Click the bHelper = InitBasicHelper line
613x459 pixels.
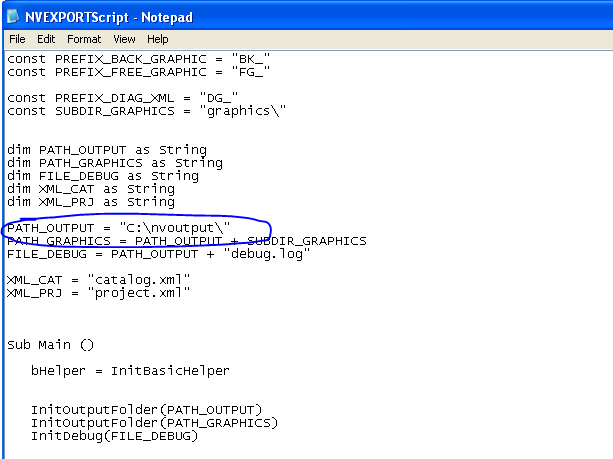click(x=130, y=371)
